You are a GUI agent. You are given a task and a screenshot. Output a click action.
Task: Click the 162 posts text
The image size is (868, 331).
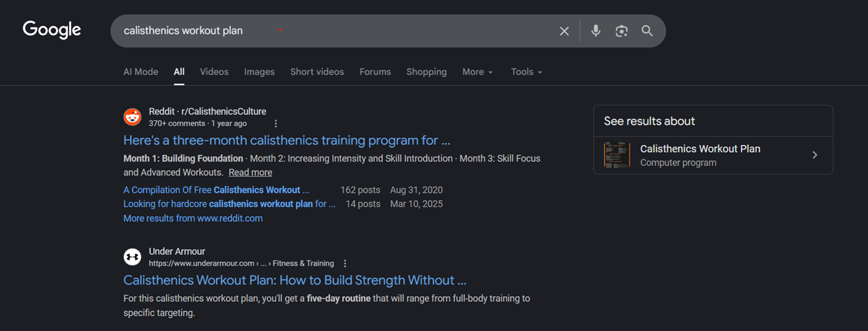coord(360,190)
